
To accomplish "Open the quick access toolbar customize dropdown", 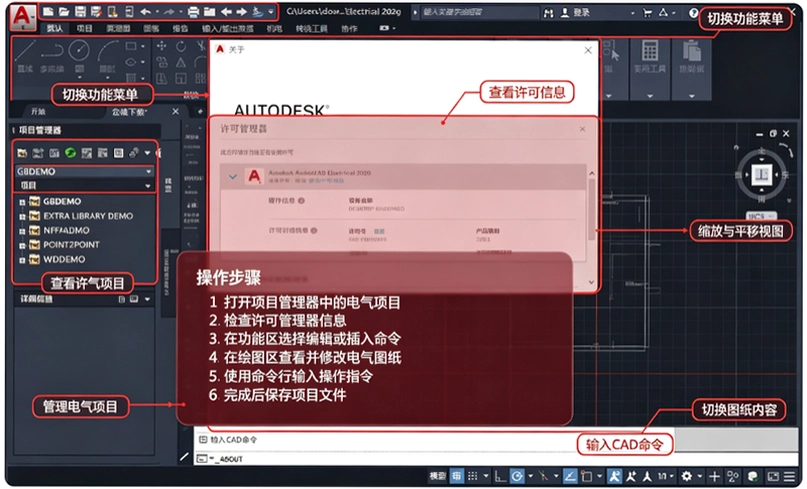I will (271, 11).
